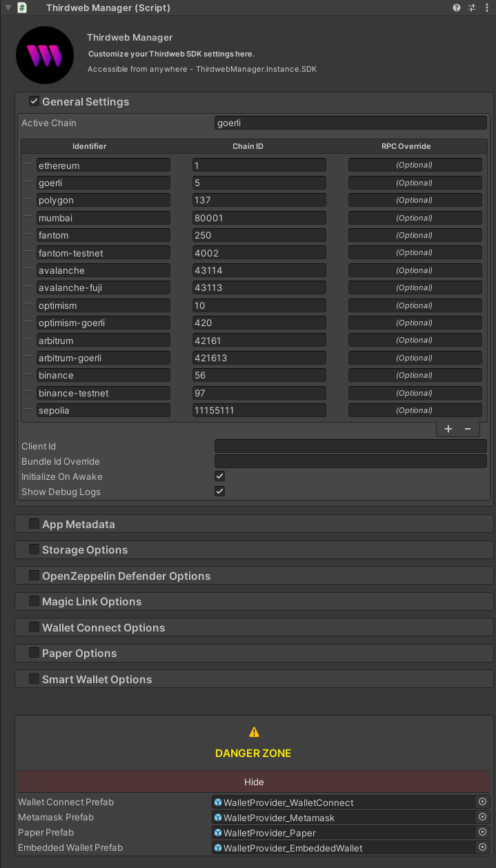Viewport: 496px width, 868px height.
Task: Click the WalletProvider_WalletConnect prefab cube icon
Action: 218,803
